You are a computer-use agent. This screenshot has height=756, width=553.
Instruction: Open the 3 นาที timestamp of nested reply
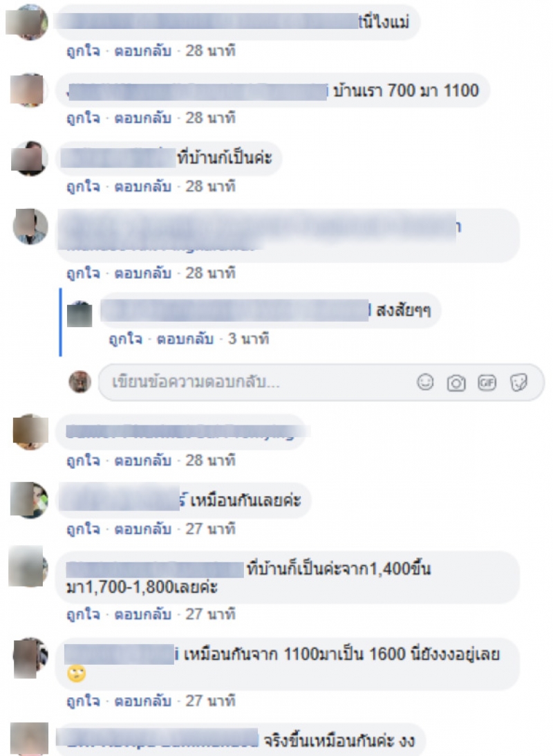[248, 339]
